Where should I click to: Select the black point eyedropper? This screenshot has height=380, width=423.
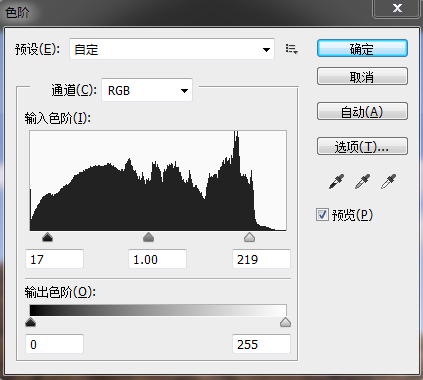coord(336,182)
